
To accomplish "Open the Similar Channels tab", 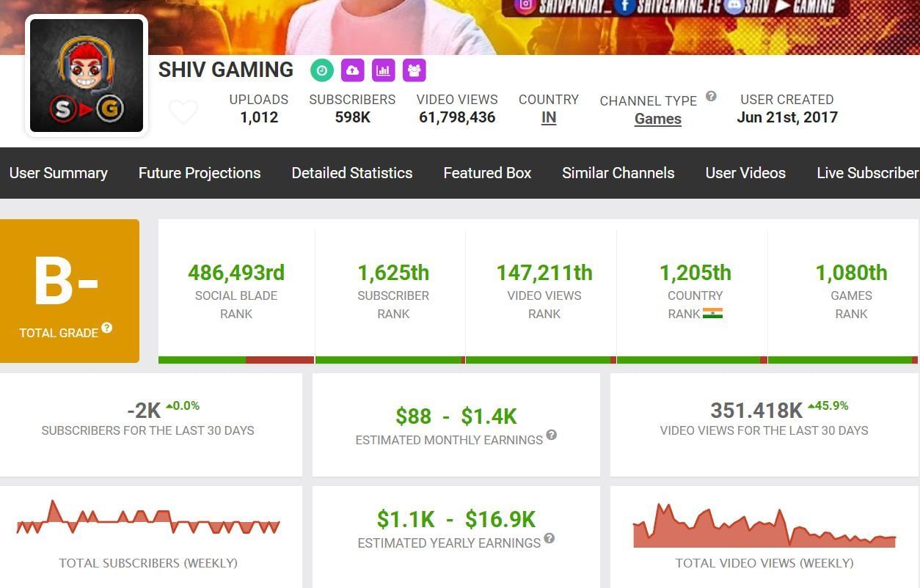I will (618, 173).
